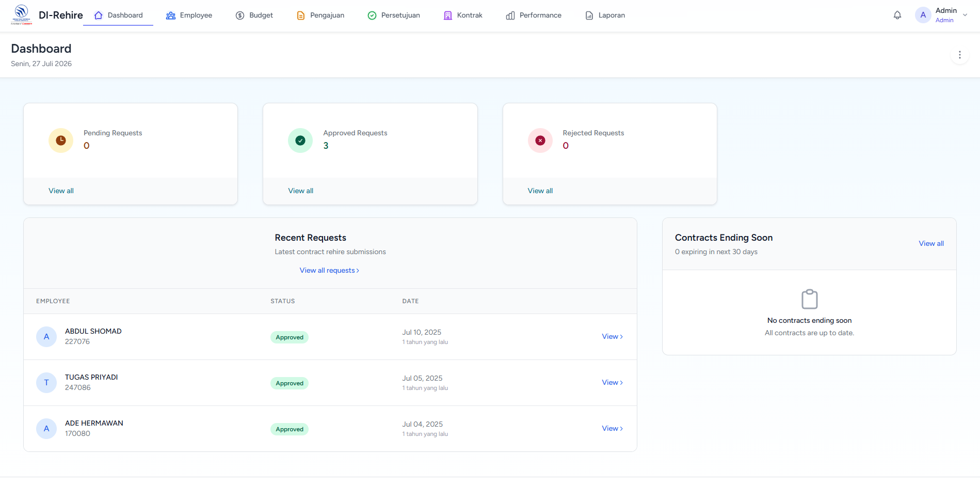View all rejected requests

(x=540, y=191)
